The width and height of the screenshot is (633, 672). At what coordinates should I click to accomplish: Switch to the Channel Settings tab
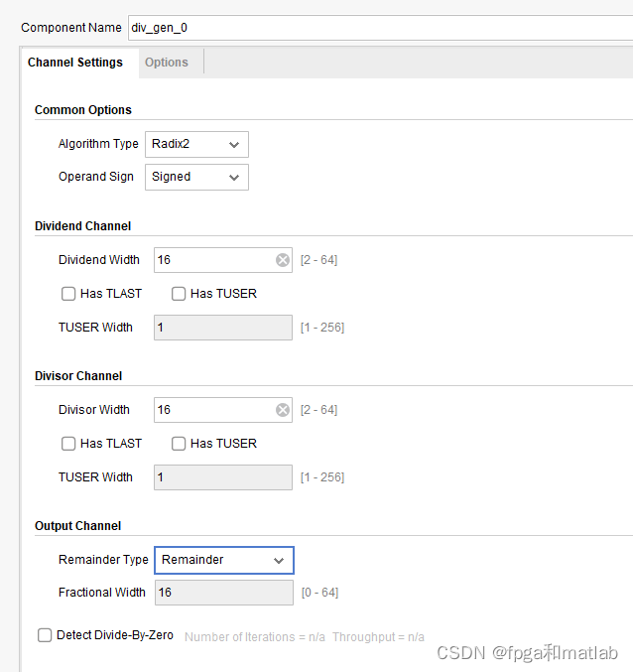pos(75,63)
